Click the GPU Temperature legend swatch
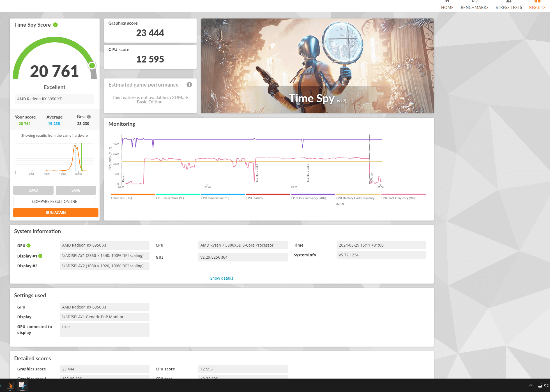The width and height of the screenshot is (550, 392). [223, 194]
